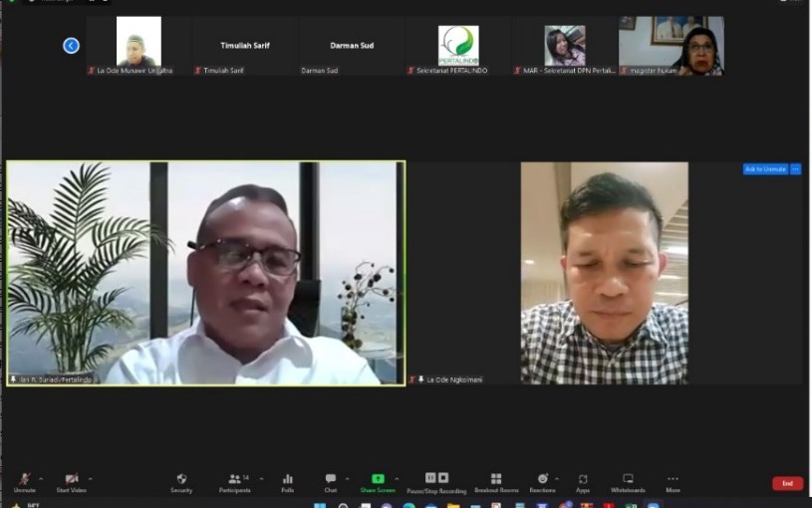Toggle Pause/Stop Recording control
This screenshot has width=812, height=508.
tap(436, 478)
